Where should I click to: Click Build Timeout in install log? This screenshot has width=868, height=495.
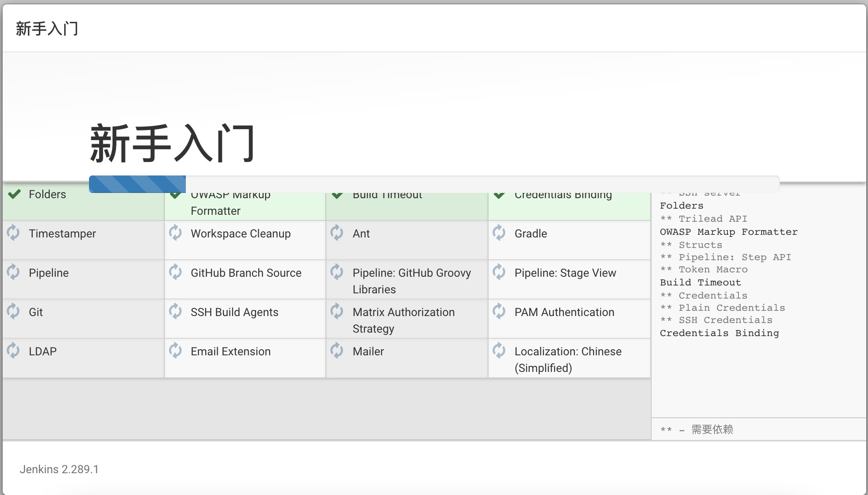point(701,282)
